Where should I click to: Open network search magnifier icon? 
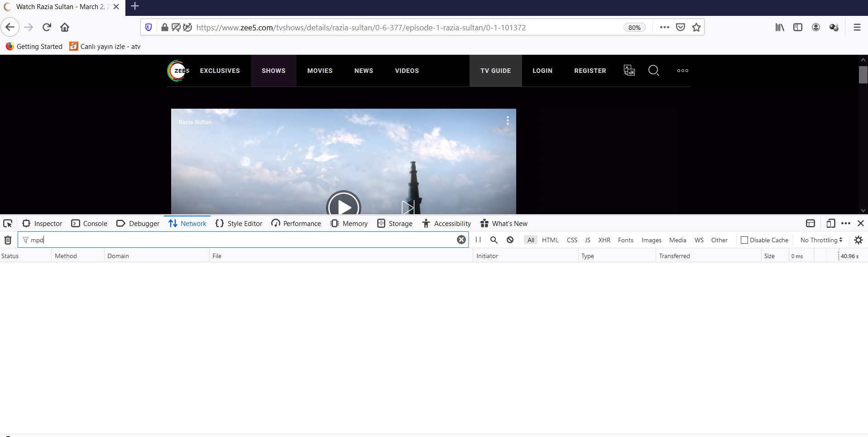(x=494, y=240)
